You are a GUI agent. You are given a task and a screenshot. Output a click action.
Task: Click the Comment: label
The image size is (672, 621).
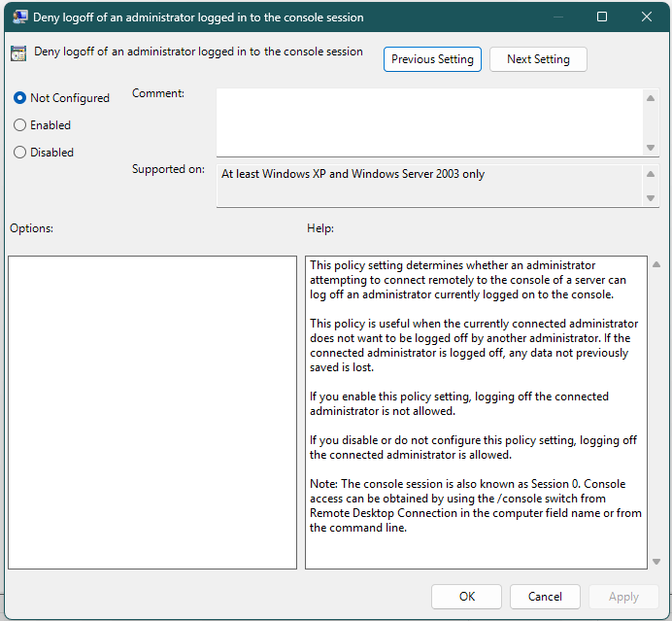158,93
